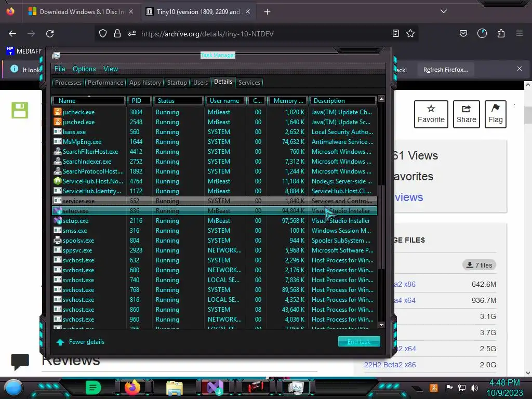Select the MsMpEng.exe process row
The height and width of the screenshot is (399, 532).
215,142
